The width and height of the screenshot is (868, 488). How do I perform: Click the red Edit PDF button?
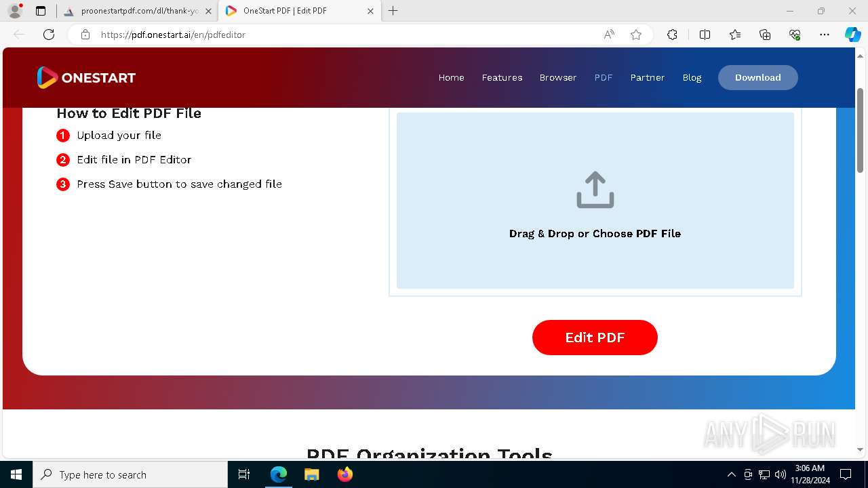coord(595,338)
